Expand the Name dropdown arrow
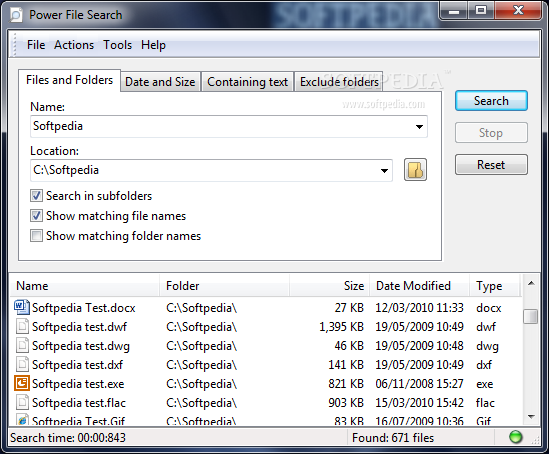The image size is (549, 454). pos(419,126)
